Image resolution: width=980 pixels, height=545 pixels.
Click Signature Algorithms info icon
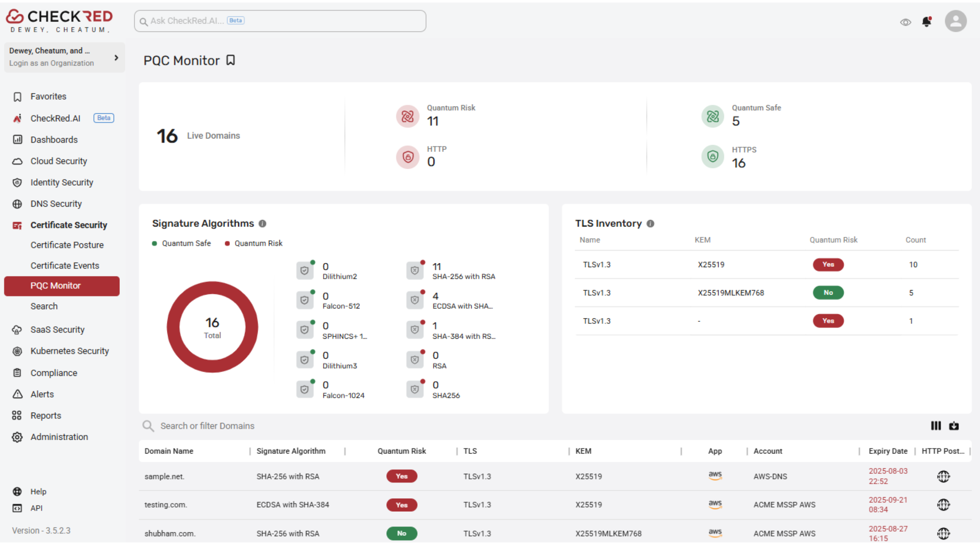pyautogui.click(x=262, y=224)
